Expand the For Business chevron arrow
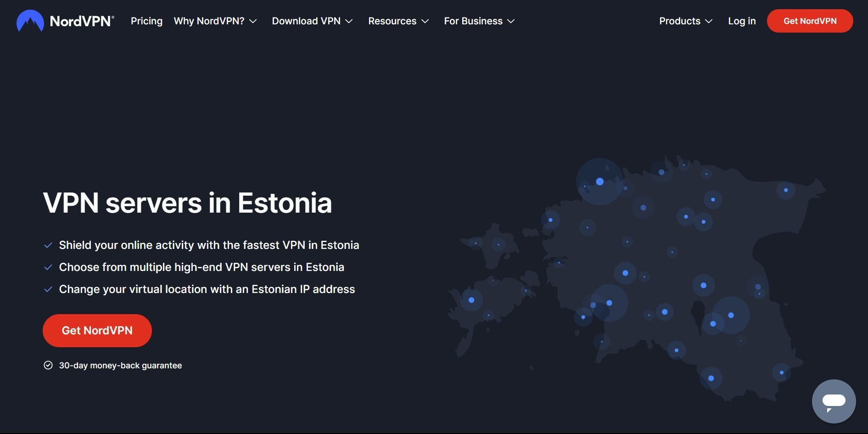The image size is (868, 434). pyautogui.click(x=511, y=21)
